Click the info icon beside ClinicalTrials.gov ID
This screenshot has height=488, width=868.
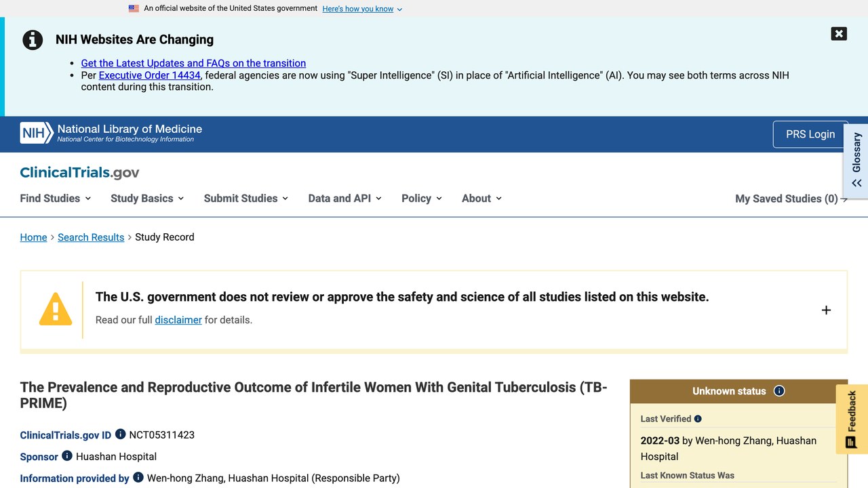pos(120,434)
